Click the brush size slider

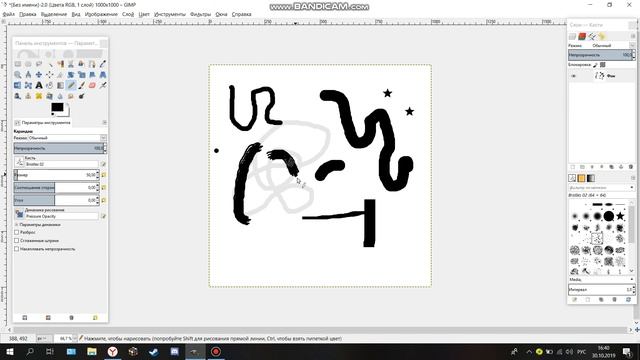pyautogui.click(x=55, y=175)
